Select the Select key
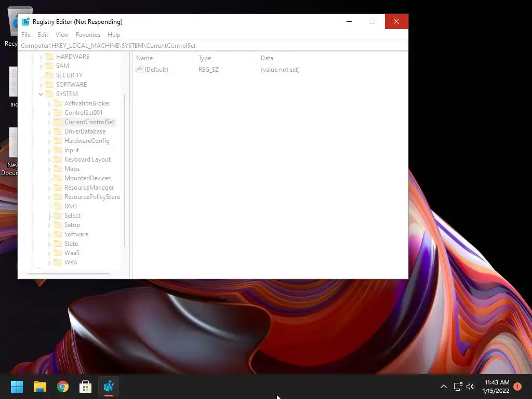Image resolution: width=532 pixels, height=399 pixels. tap(72, 216)
